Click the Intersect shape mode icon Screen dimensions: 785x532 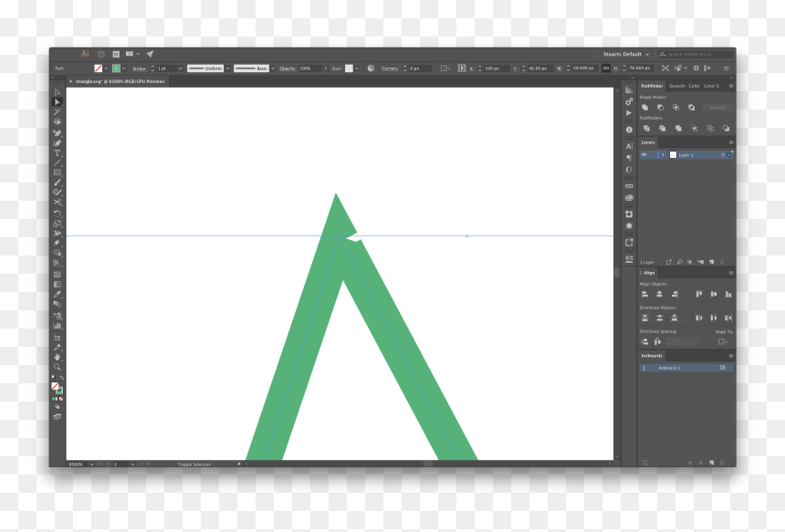pos(675,108)
